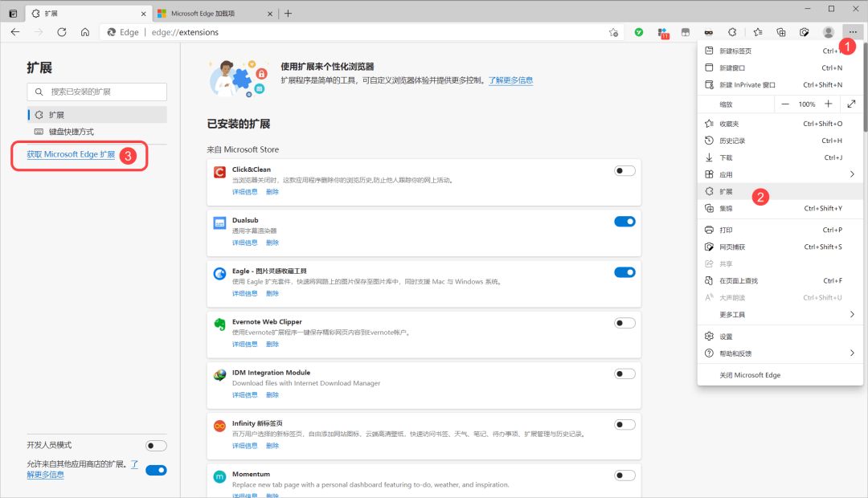Image resolution: width=868 pixels, height=498 pixels.
Task: Choose 扩展 in the dropdown menu
Action: click(x=780, y=191)
